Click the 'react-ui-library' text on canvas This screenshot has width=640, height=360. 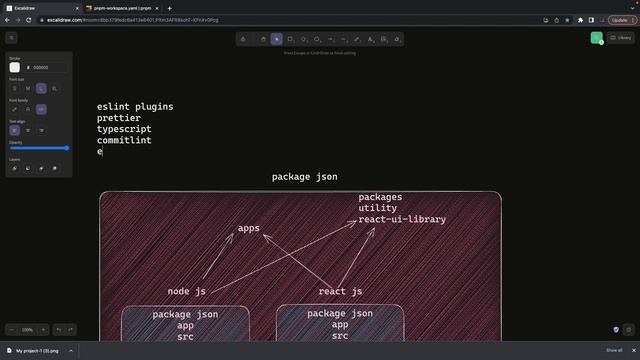click(x=402, y=219)
